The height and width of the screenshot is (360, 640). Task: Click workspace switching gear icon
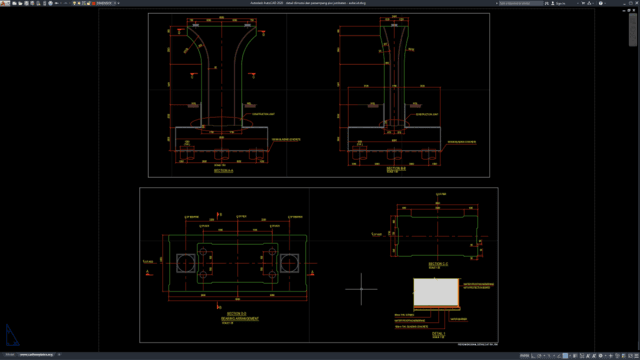pyautogui.click(x=600, y=356)
